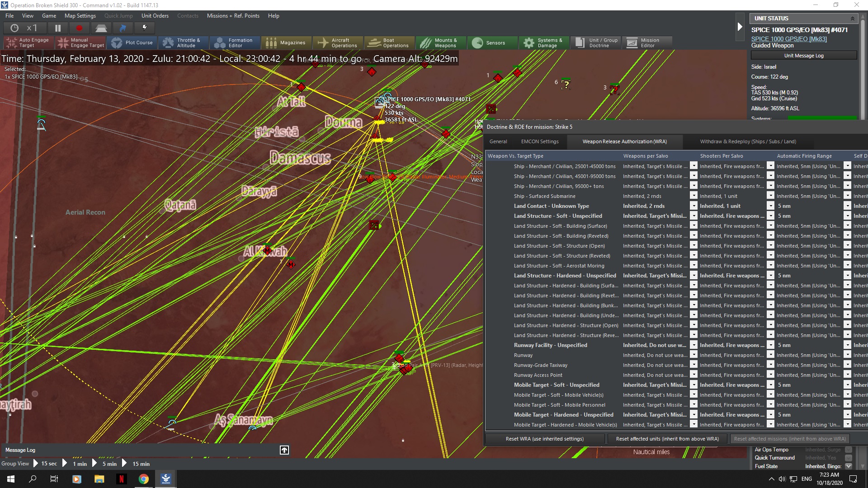Click the blue curved arrow toolbar icon
The height and width of the screenshot is (488, 868).
coord(123,28)
